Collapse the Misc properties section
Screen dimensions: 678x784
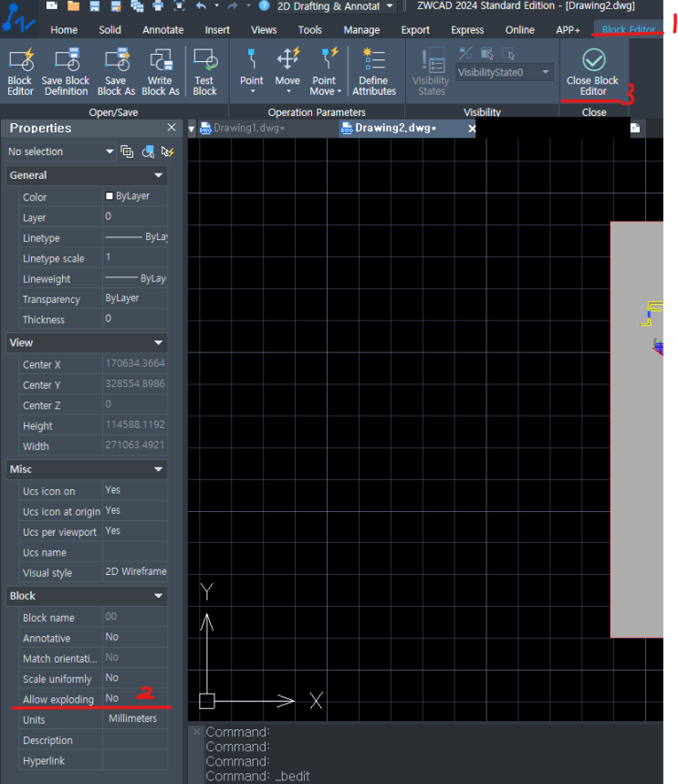(159, 469)
